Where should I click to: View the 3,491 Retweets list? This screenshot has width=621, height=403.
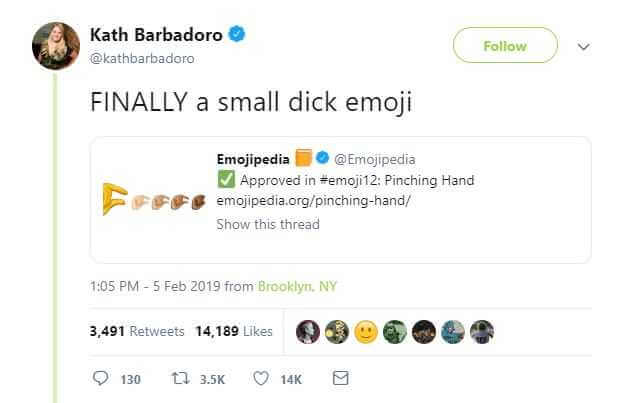(137, 331)
